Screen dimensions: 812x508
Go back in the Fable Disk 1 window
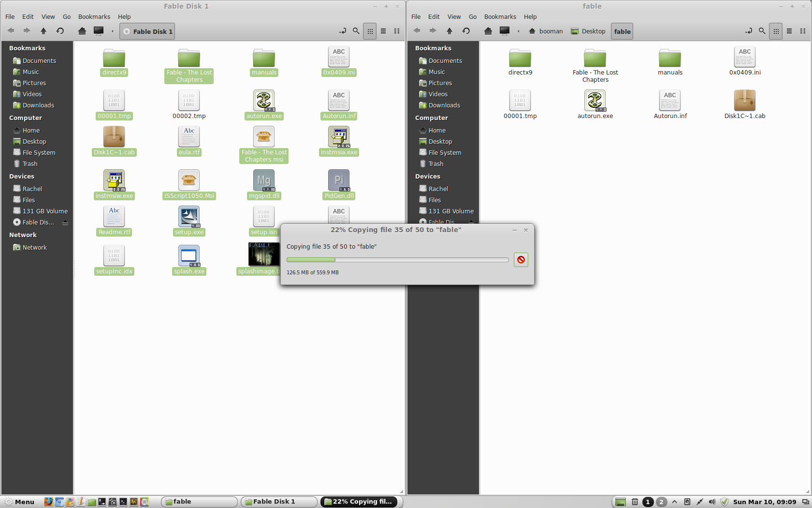pos(11,31)
